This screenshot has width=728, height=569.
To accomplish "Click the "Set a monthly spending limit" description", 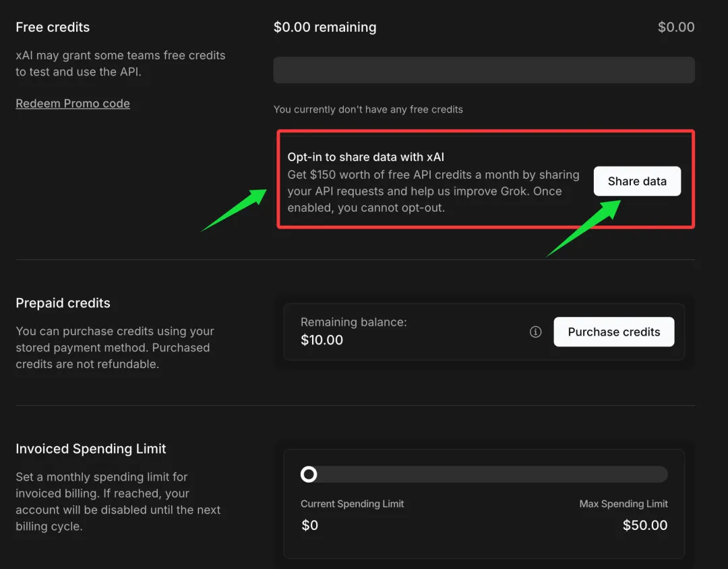I will 118,502.
